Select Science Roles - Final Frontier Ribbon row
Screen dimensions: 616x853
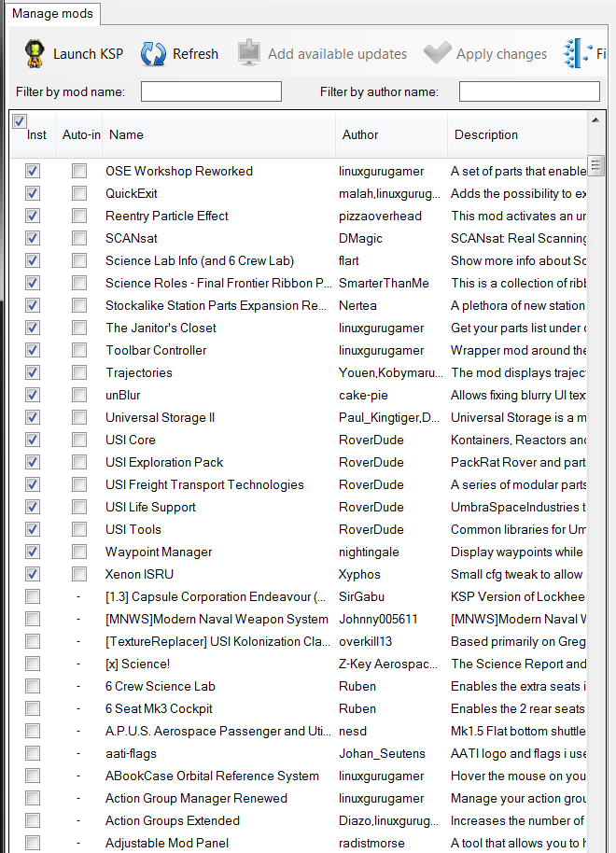tap(299, 283)
